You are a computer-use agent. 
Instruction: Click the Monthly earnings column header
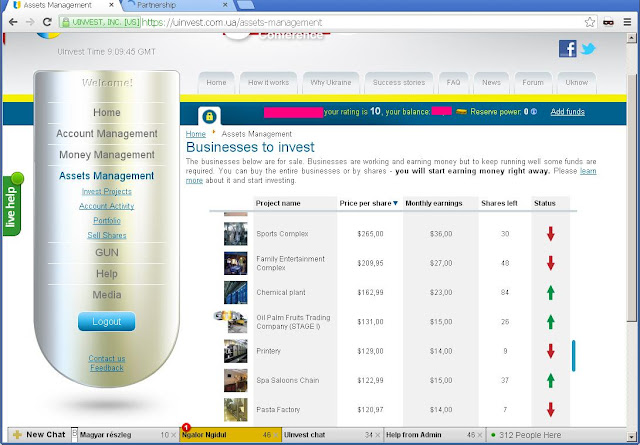(x=434, y=203)
